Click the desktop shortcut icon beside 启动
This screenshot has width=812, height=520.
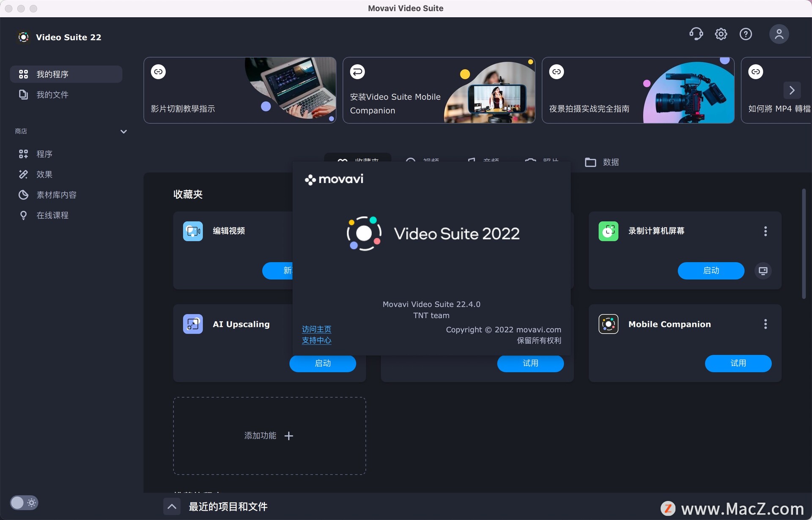point(763,271)
